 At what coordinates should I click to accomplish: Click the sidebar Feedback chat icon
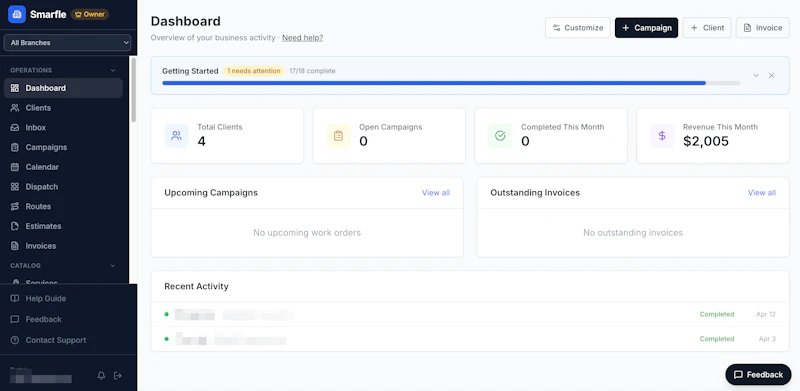15,320
